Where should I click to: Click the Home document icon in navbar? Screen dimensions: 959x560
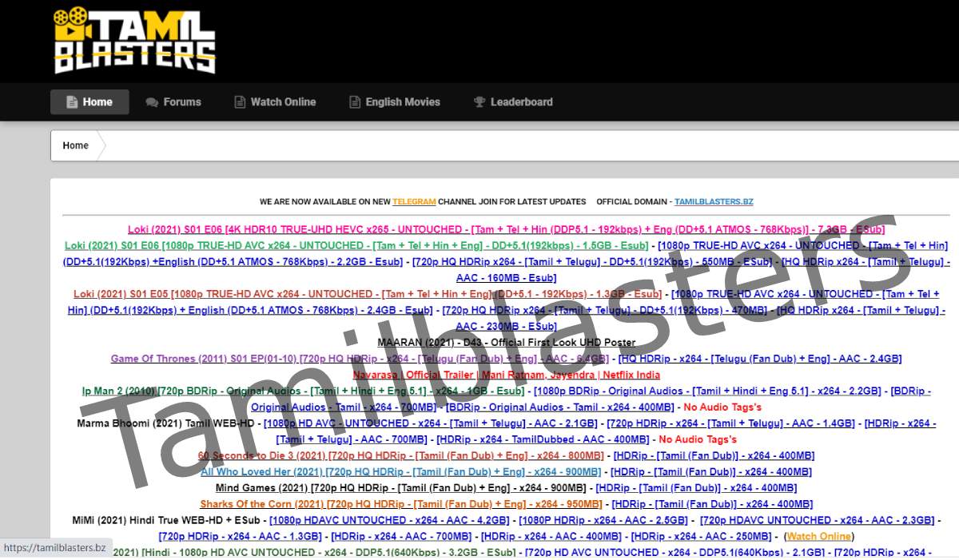pos(72,101)
